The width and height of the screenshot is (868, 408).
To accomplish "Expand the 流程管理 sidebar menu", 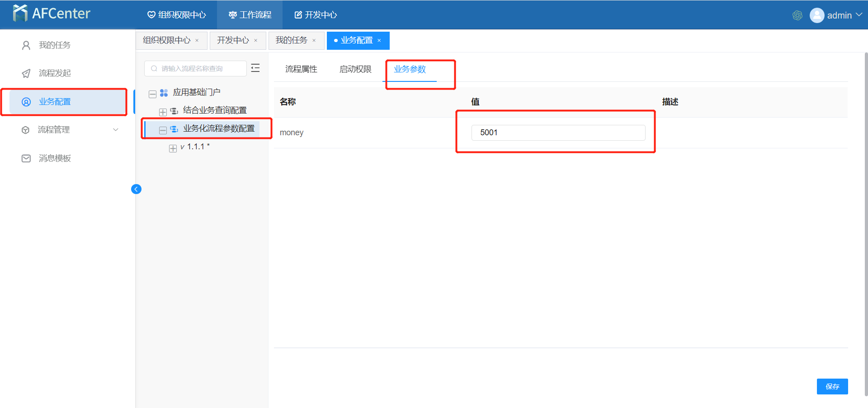I will pos(68,130).
